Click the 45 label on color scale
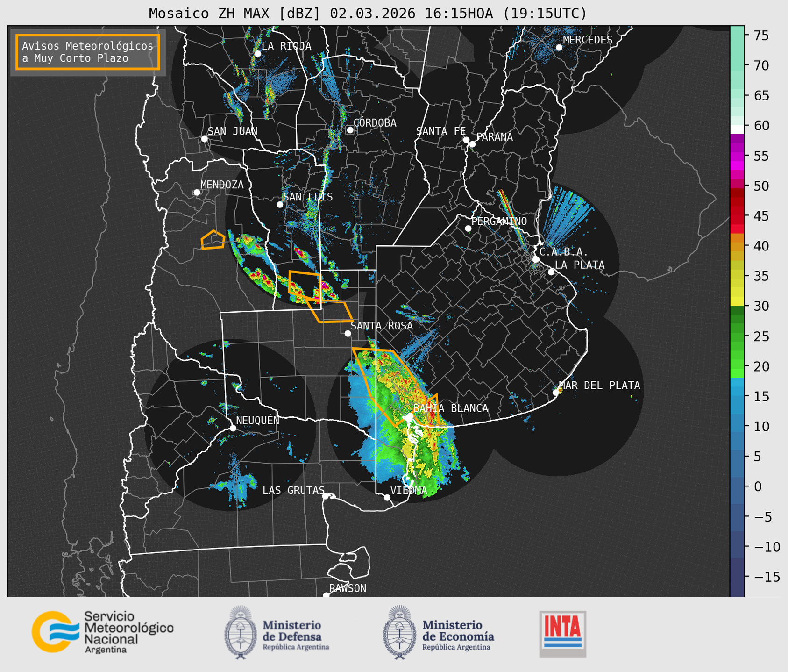Viewport: 788px width, 672px height. [x=761, y=216]
